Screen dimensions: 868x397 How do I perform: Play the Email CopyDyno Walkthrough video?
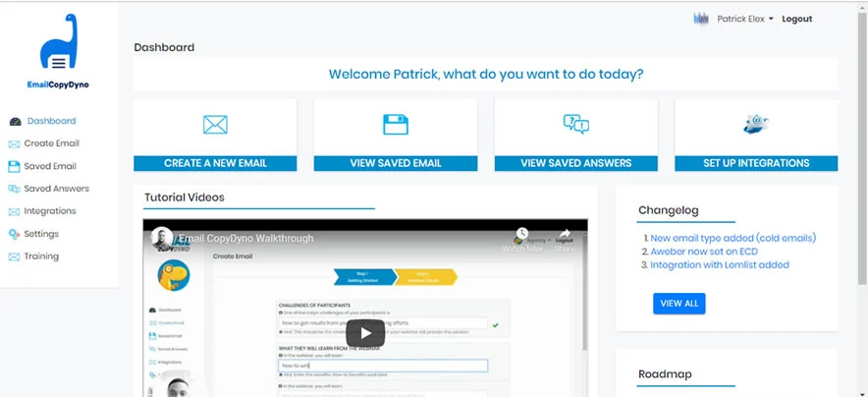click(x=365, y=333)
